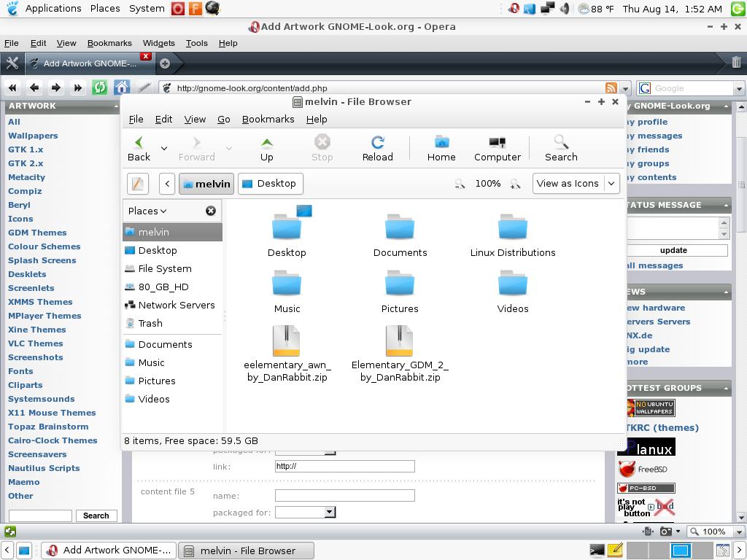Click the content file 5 name field

point(345,496)
